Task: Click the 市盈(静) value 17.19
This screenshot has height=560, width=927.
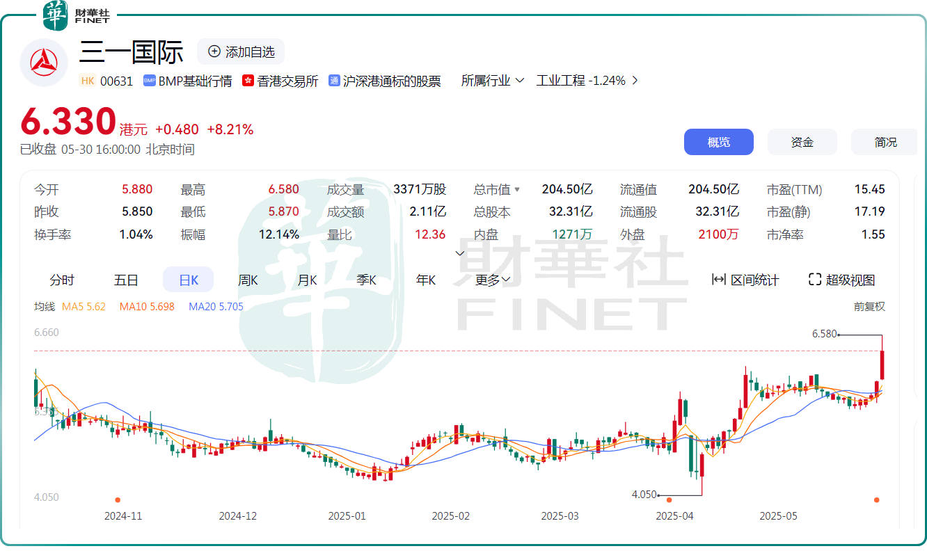Action: [870, 211]
